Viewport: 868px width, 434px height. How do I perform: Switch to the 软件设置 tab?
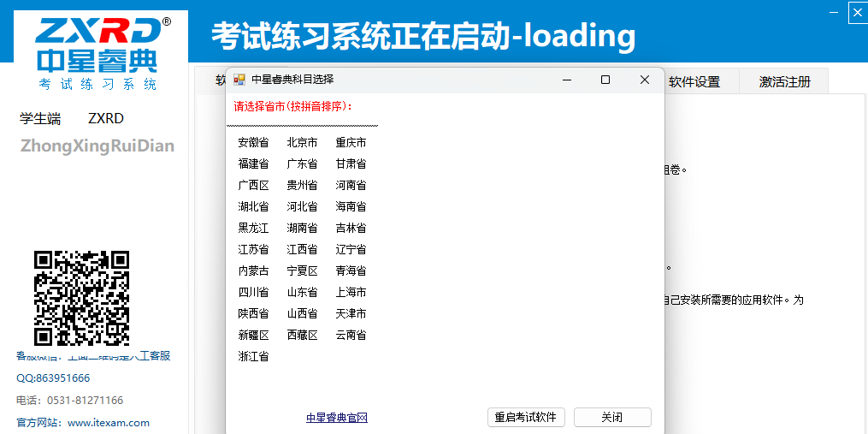[694, 82]
